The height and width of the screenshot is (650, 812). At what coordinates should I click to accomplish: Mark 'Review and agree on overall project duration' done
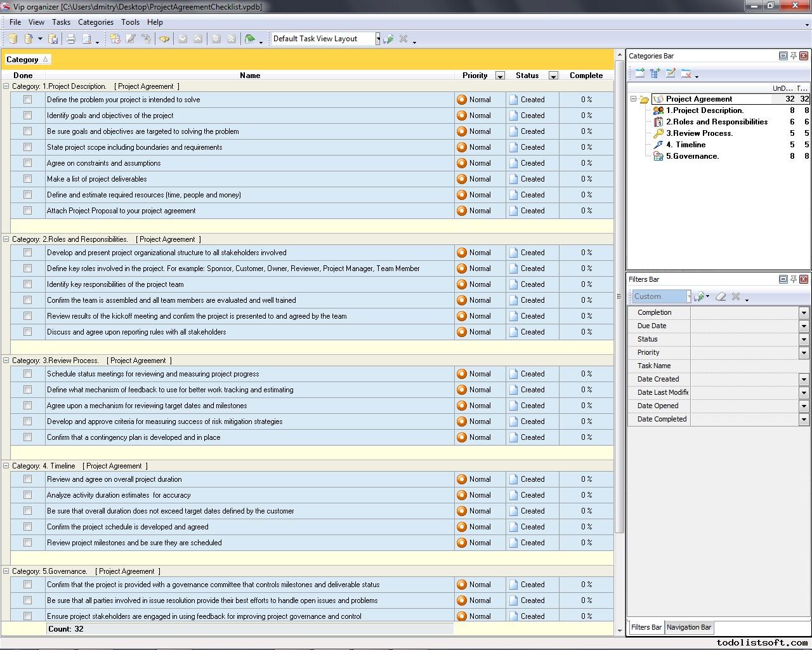click(x=27, y=479)
